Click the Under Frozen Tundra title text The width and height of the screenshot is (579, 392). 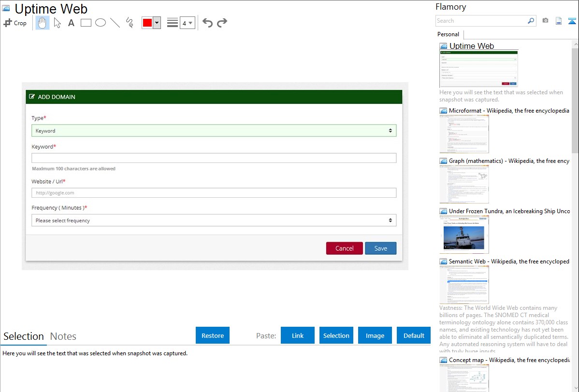[509, 211]
